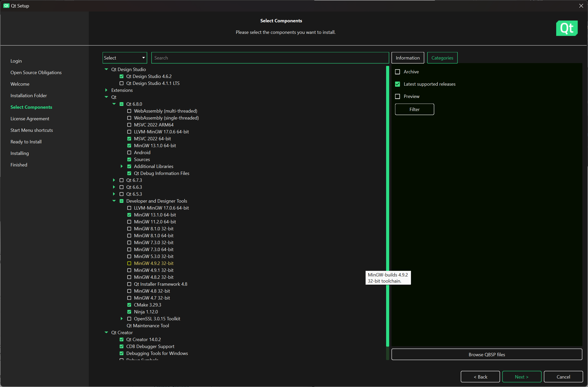Expand Additional Libraries subtree
The image size is (588, 387).
(x=122, y=166)
